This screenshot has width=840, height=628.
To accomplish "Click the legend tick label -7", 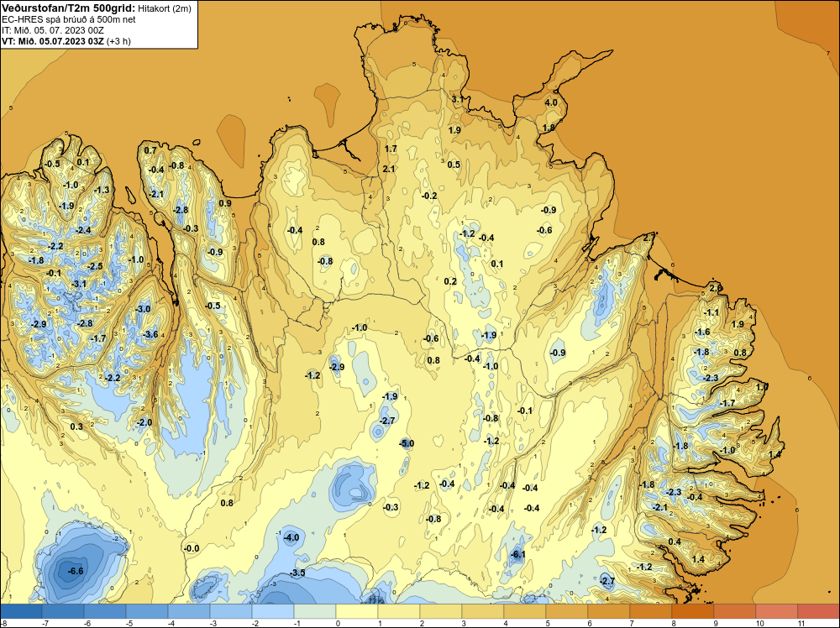I will (46, 623).
